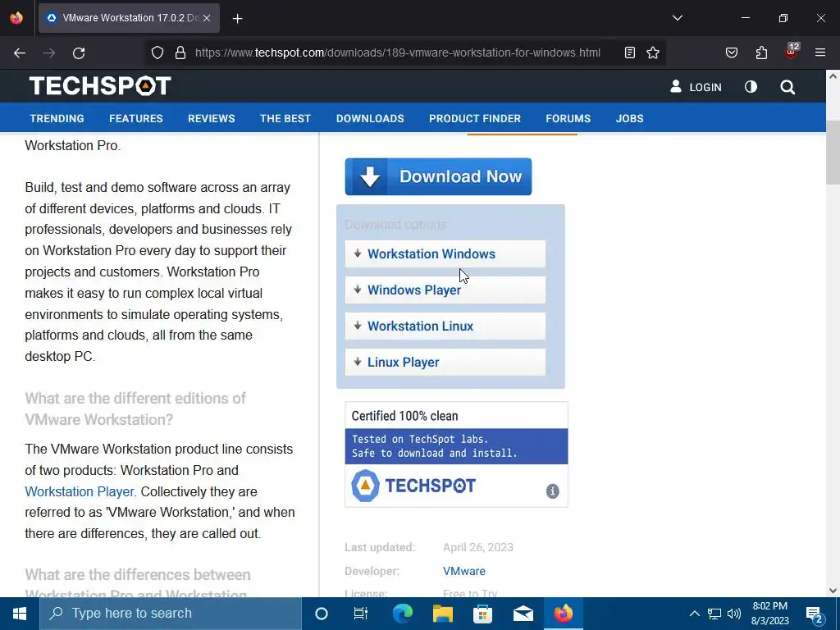Expand the list all tabs chevron
The image size is (840, 630).
(677, 18)
